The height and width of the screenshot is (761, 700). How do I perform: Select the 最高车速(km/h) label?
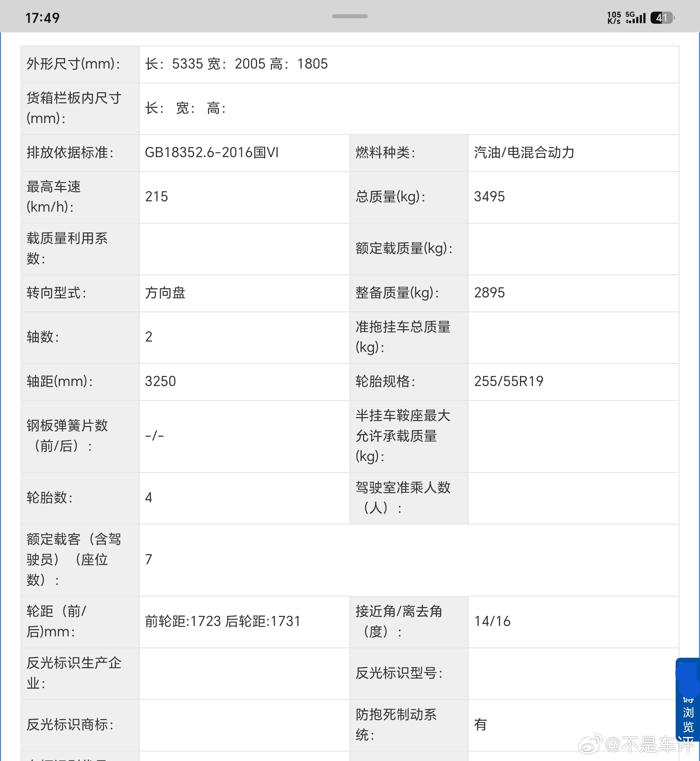coord(53,197)
